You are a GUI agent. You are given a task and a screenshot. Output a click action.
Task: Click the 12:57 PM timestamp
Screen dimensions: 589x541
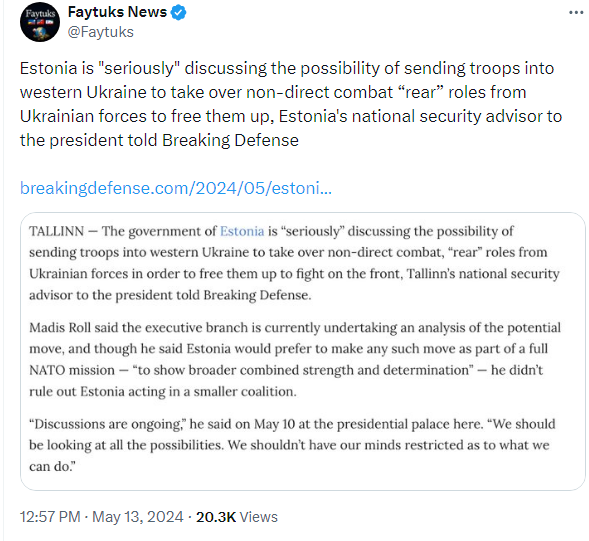(50, 517)
